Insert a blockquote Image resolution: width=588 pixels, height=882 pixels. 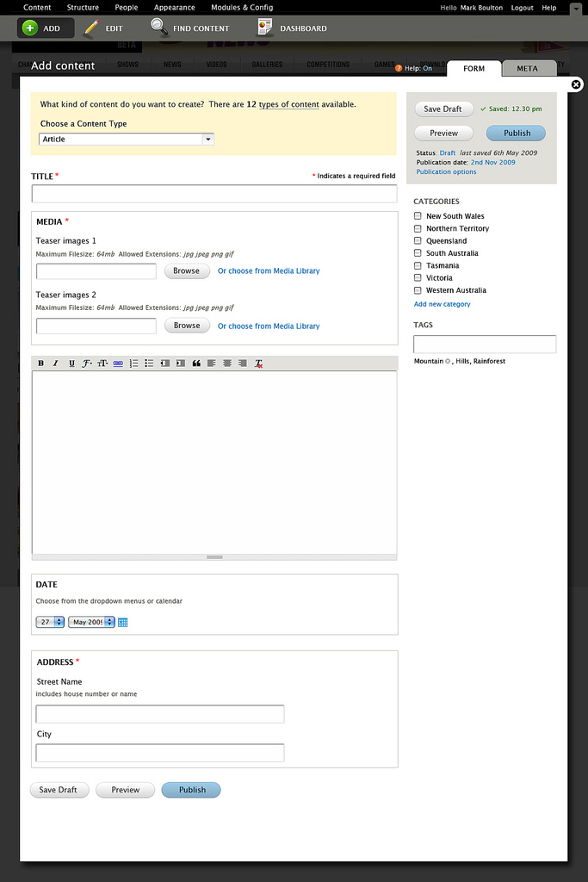point(196,363)
